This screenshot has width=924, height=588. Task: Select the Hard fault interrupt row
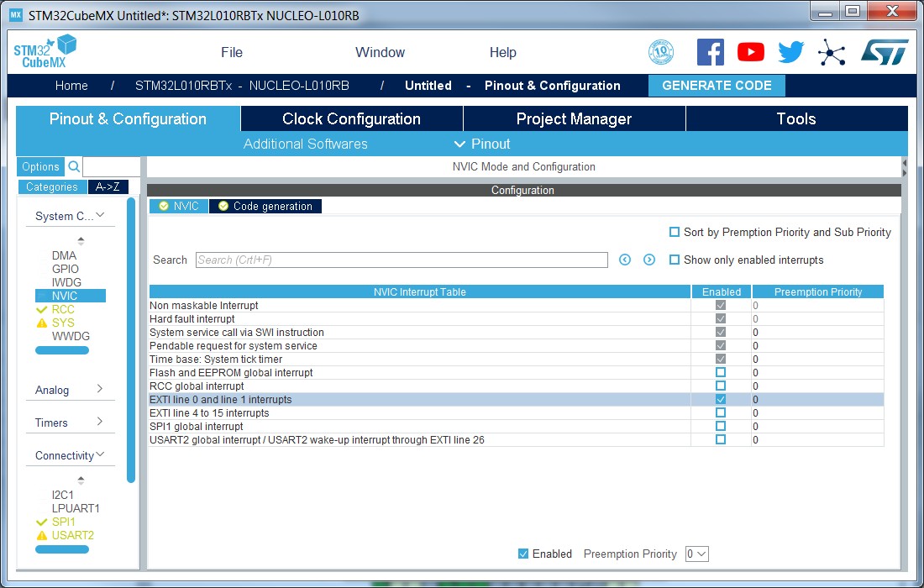click(x=517, y=318)
